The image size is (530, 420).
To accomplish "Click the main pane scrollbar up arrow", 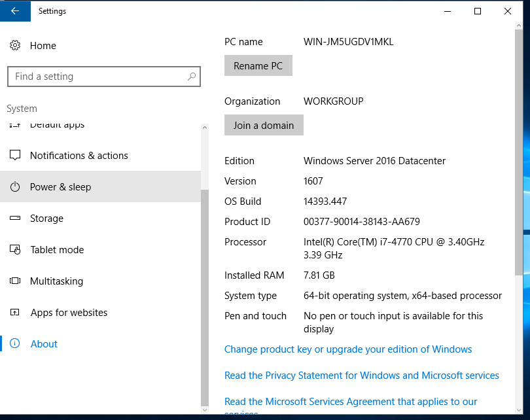I will (519, 26).
